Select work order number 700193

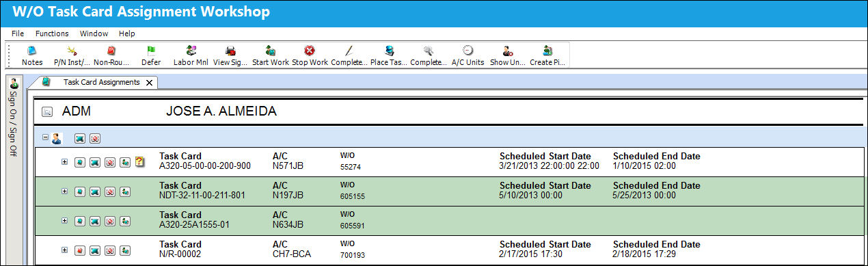click(353, 255)
